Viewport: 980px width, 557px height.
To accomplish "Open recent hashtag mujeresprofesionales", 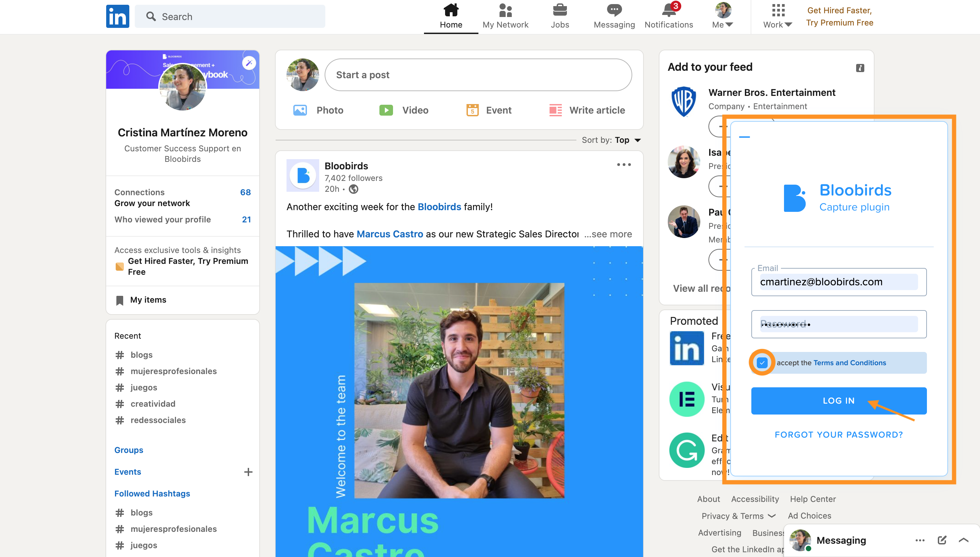I will coord(166,371).
